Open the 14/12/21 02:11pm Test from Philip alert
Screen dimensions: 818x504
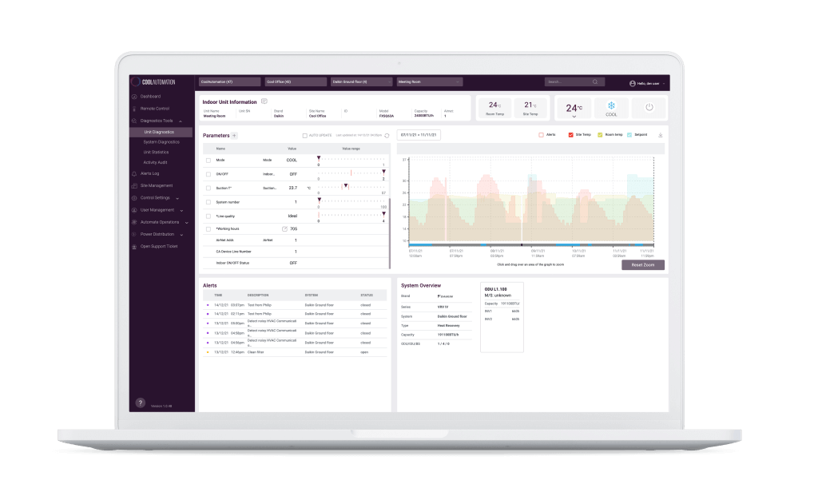tap(295, 314)
